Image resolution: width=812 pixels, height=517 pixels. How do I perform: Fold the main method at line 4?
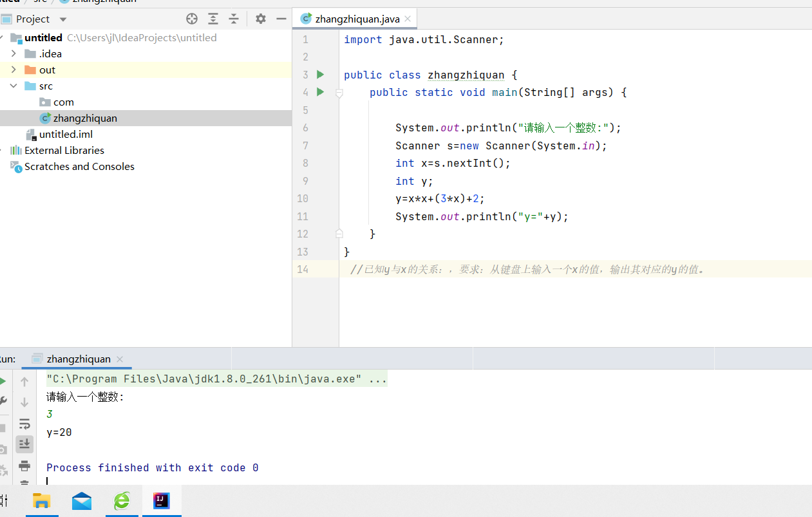[339, 93]
